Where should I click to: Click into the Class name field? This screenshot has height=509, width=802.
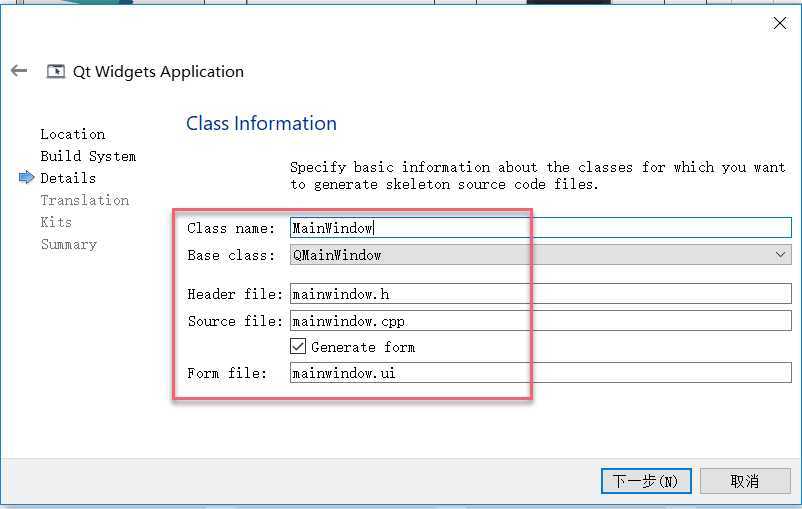pos(540,228)
